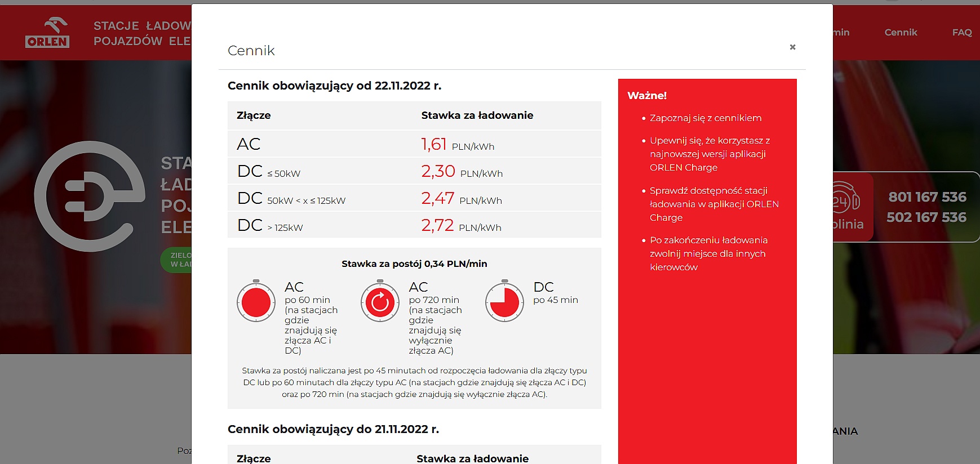Click the AC 60 min red timer icon
This screenshot has height=464, width=980.
tap(256, 301)
